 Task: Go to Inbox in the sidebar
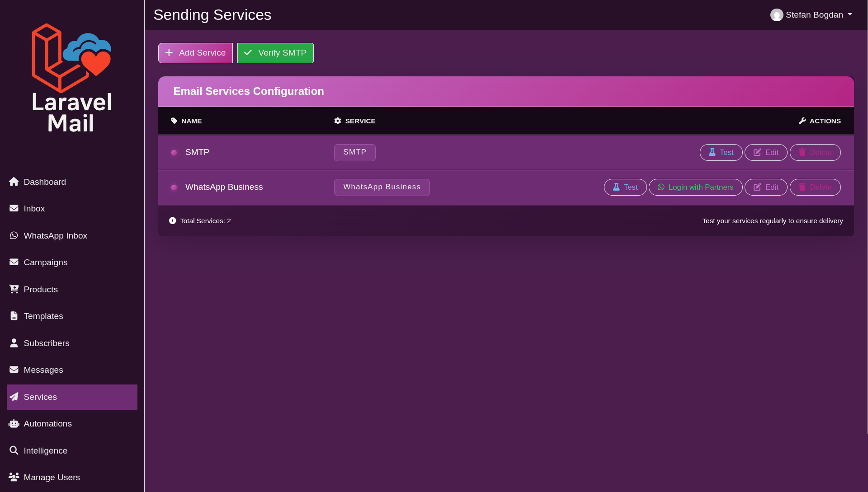click(x=72, y=208)
